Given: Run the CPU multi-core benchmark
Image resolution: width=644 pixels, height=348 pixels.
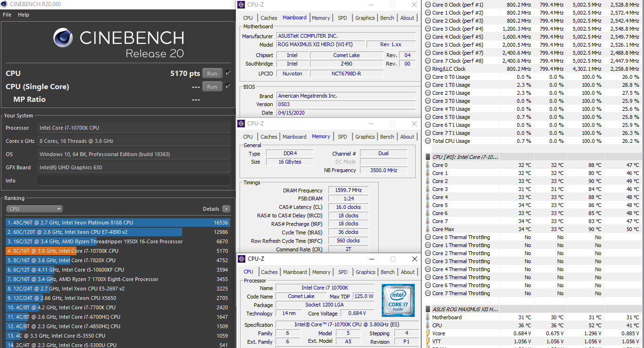Looking at the screenshot, I should tap(212, 73).
